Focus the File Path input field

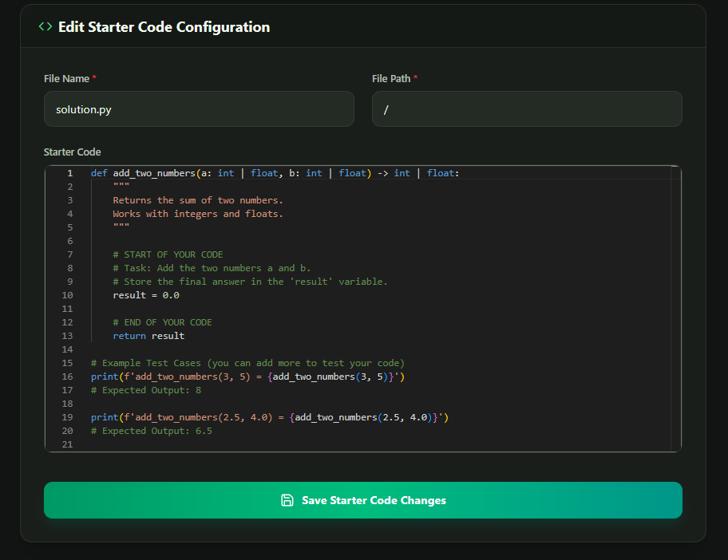pos(527,109)
